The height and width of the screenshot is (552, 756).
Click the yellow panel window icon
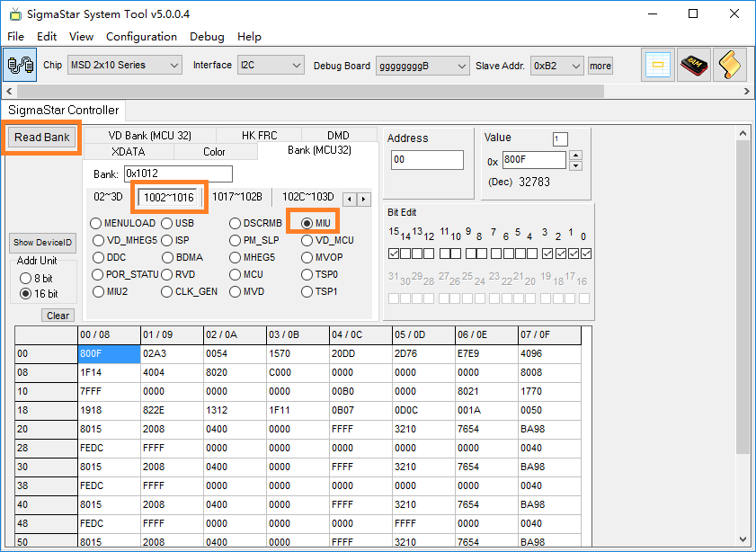[x=658, y=66]
